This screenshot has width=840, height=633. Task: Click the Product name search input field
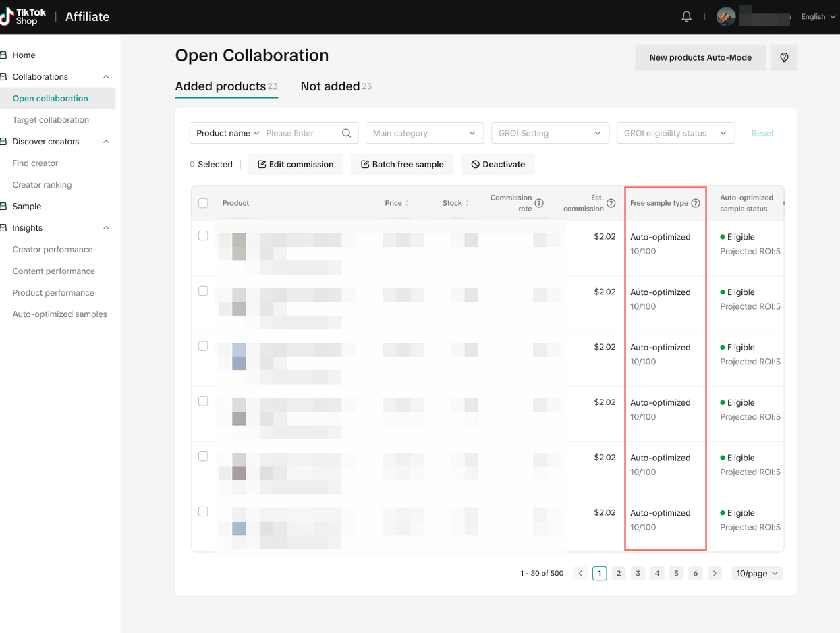tap(300, 134)
